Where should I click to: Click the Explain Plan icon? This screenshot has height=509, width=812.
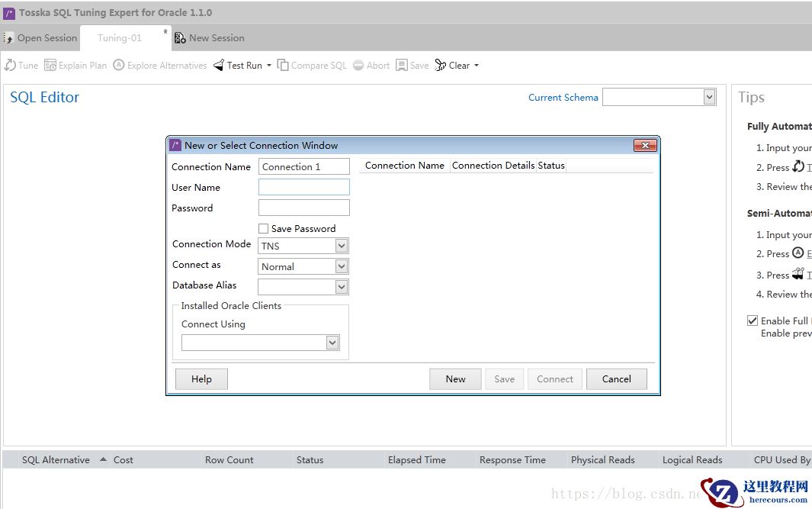pos(50,66)
